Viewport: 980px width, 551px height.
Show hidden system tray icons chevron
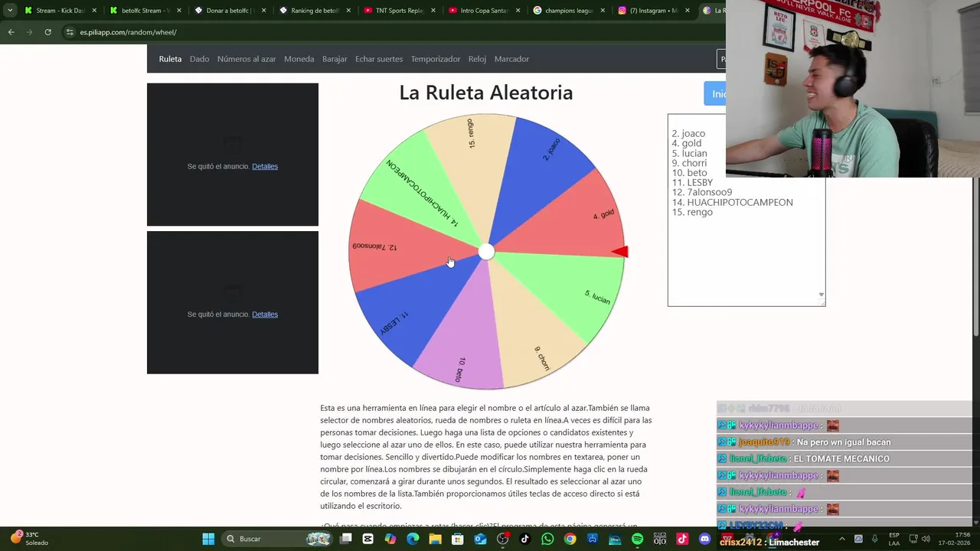click(841, 539)
